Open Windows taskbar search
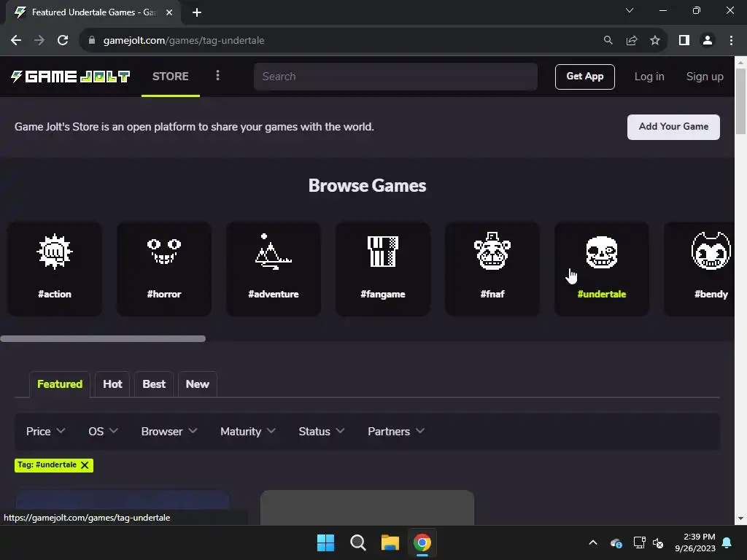Viewport: 747px width, 560px height. click(357, 542)
